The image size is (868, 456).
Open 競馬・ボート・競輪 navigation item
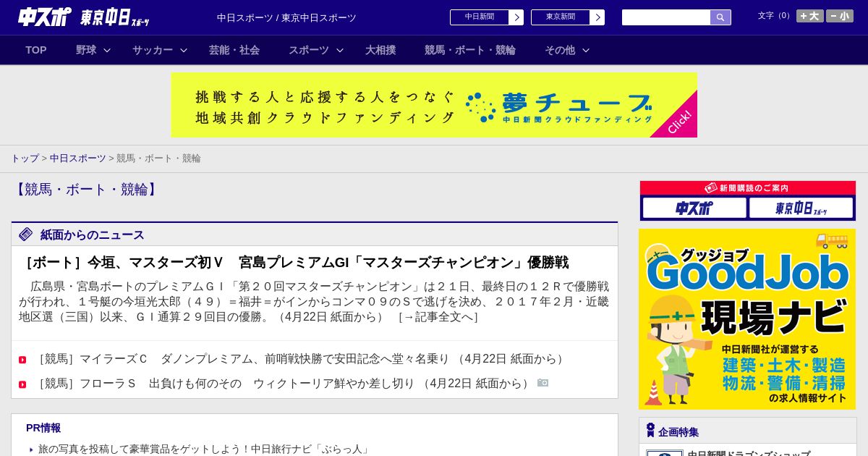click(x=470, y=50)
